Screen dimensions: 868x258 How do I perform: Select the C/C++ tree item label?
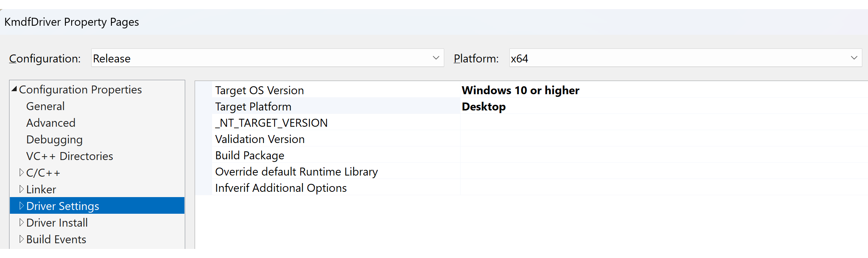[43, 173]
